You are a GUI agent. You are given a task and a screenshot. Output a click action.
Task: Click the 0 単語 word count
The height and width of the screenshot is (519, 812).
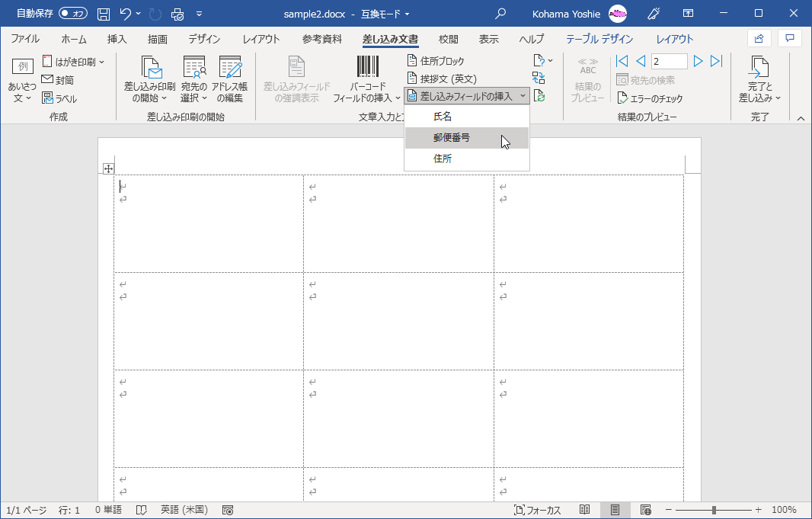[x=108, y=510]
